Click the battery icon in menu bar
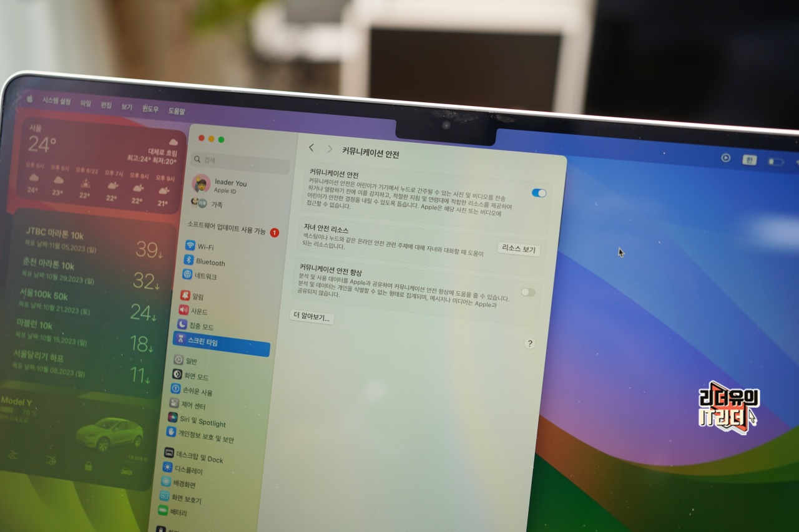799x532 pixels. click(x=775, y=162)
